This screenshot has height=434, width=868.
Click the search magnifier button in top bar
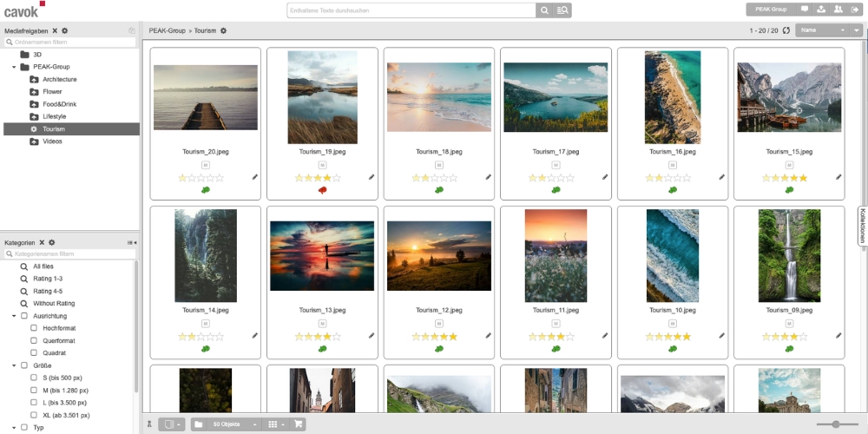coord(544,10)
